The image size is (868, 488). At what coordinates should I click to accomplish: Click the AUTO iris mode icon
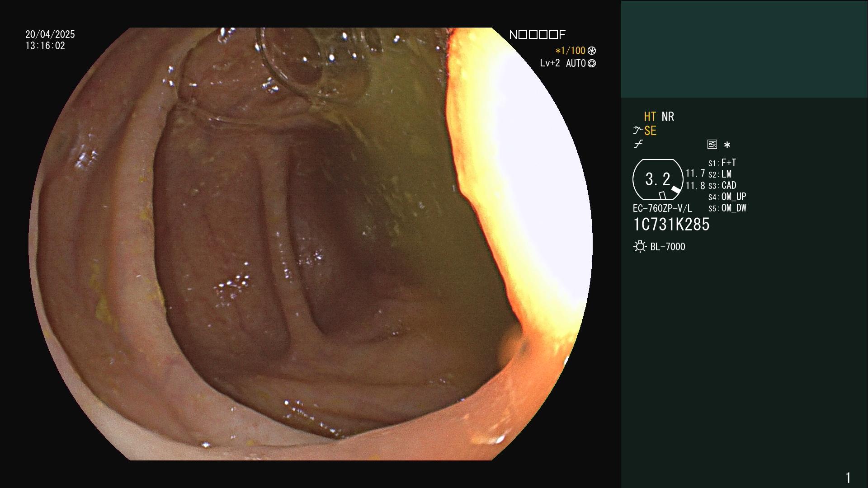(x=592, y=64)
